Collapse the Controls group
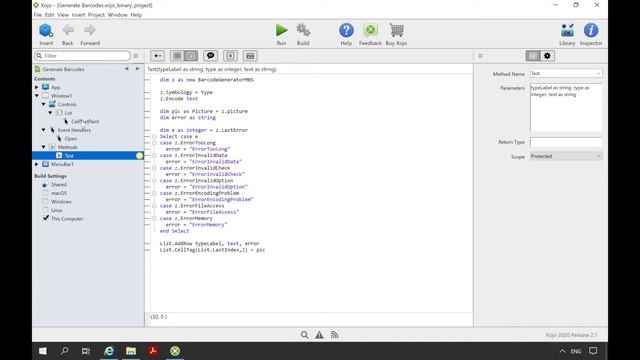 coord(44,104)
